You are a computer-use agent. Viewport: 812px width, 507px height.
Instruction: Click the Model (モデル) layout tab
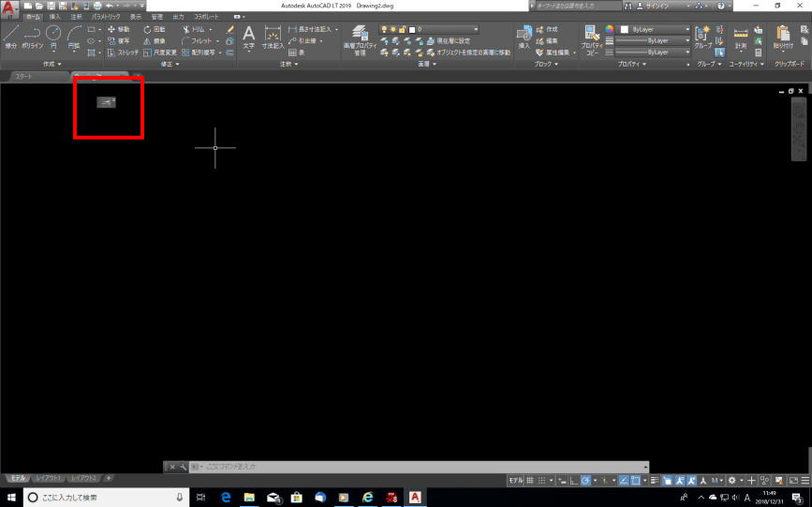click(18, 478)
